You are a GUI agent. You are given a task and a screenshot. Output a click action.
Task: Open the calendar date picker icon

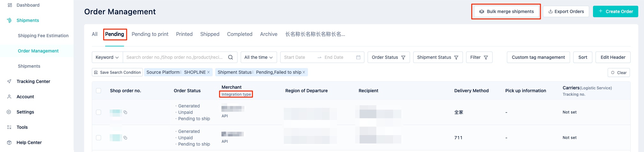tap(358, 57)
